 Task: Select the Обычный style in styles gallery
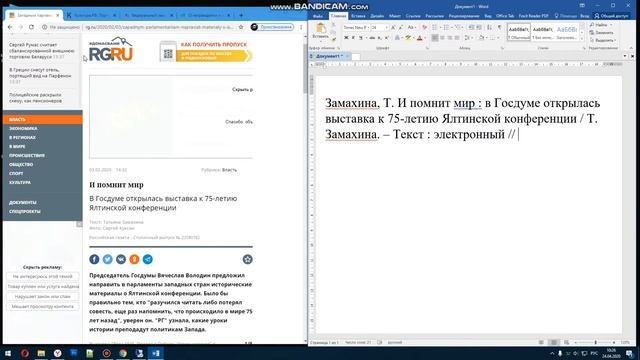coord(519,32)
